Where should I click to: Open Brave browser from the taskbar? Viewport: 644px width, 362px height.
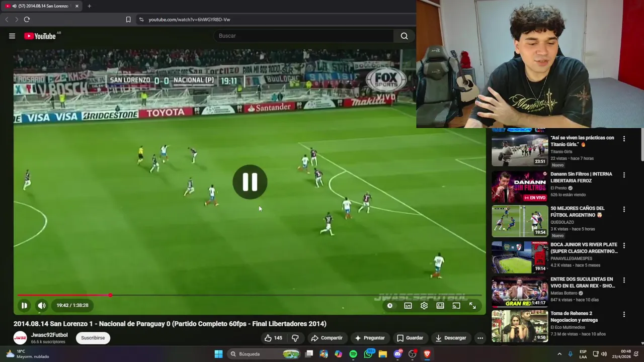427,354
